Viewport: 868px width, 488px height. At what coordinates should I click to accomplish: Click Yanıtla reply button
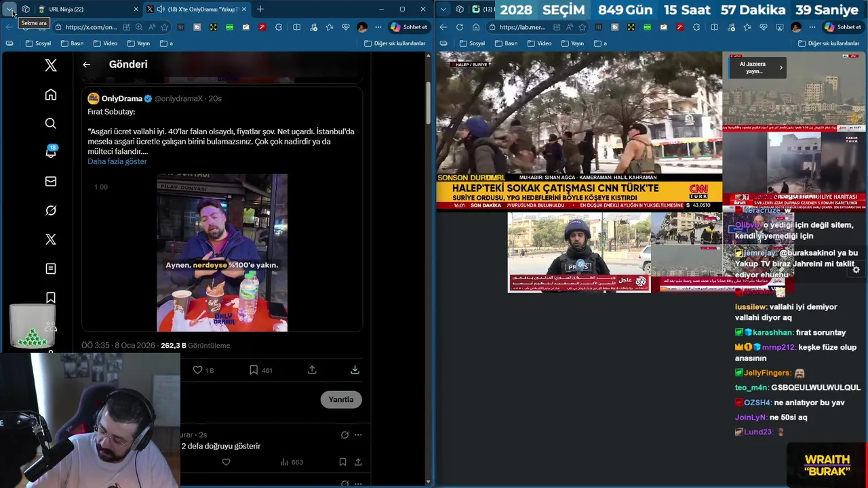(341, 399)
